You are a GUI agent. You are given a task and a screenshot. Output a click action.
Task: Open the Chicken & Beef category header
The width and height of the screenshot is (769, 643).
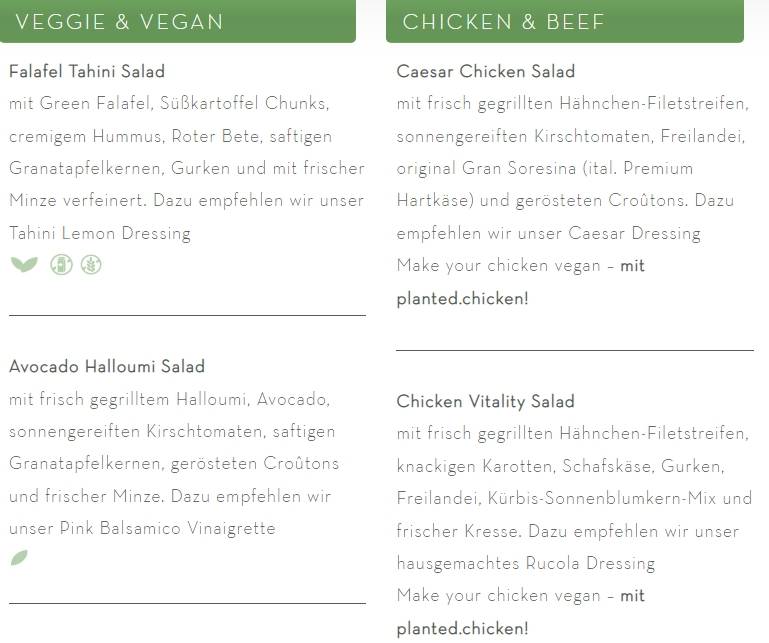(565, 22)
